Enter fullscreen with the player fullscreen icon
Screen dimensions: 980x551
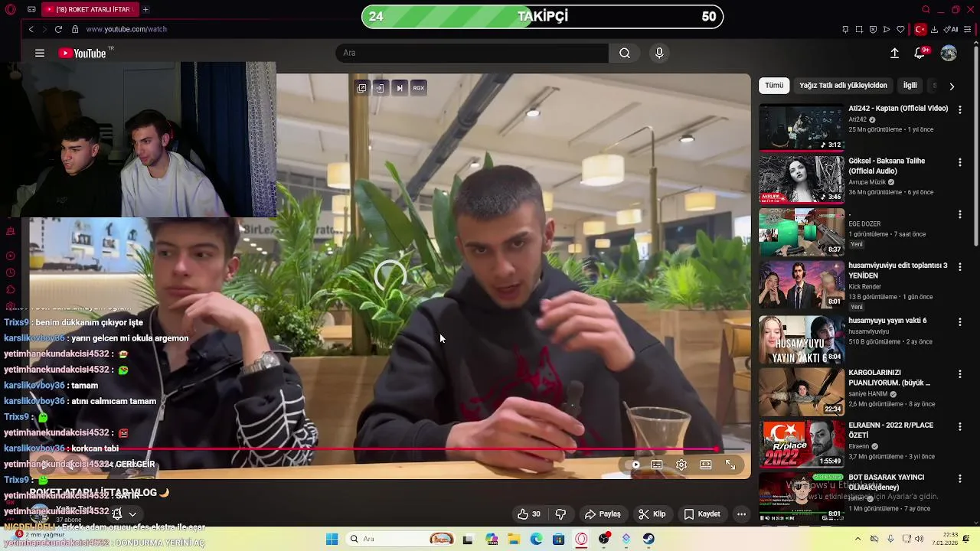pyautogui.click(x=730, y=465)
